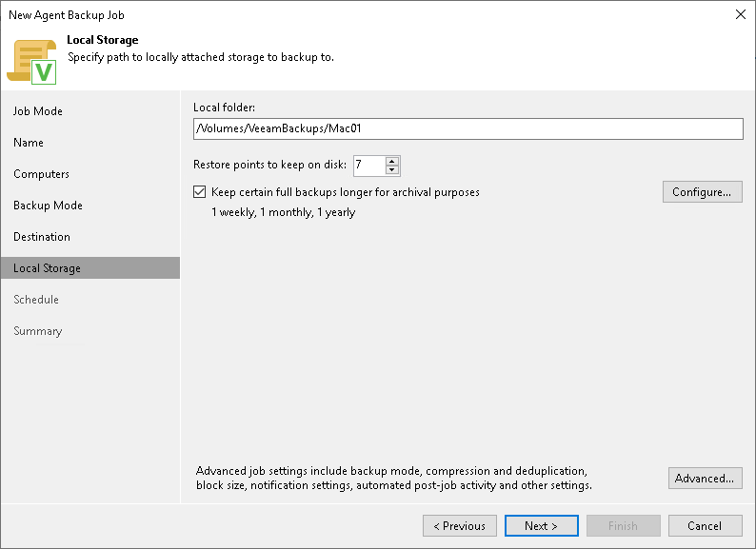The height and width of the screenshot is (549, 756).
Task: Increase restore points with the up arrow
Action: click(x=392, y=161)
